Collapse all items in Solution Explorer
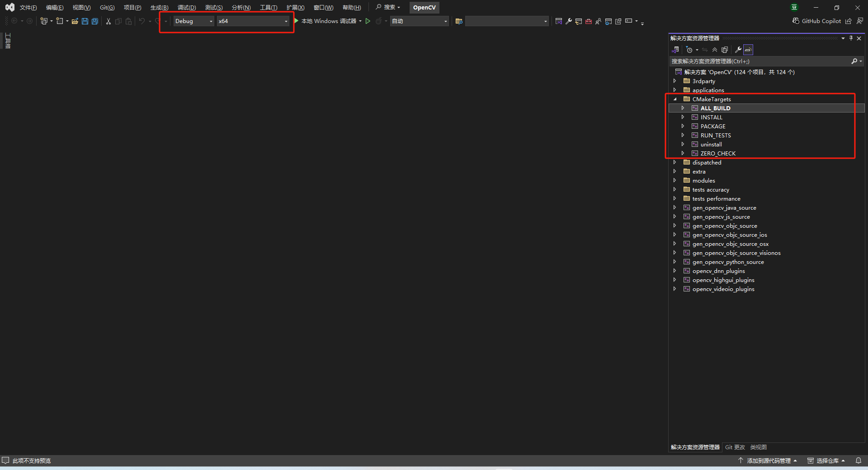Image resolution: width=868 pixels, height=470 pixels. click(x=715, y=50)
